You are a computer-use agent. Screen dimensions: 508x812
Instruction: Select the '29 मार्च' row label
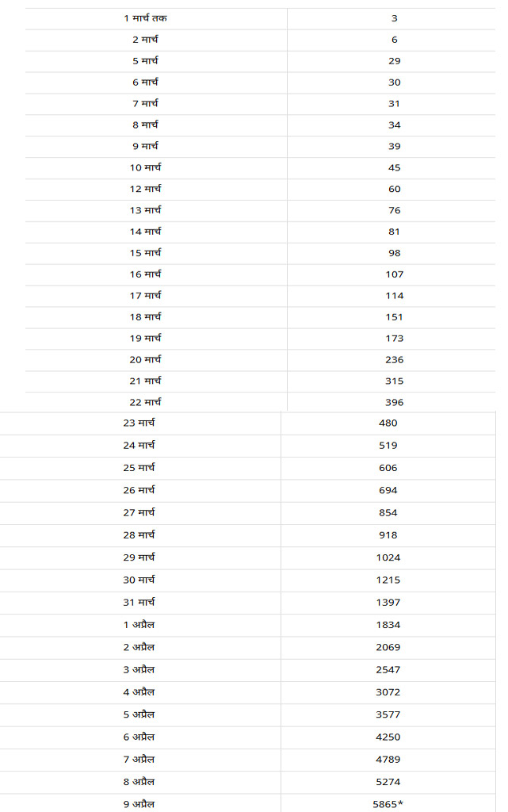[x=139, y=557]
